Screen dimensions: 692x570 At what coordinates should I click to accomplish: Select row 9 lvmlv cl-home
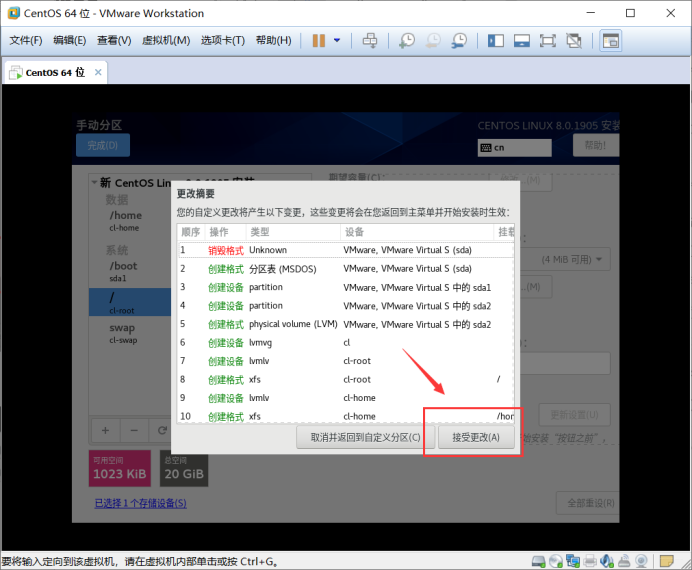[x=346, y=398]
